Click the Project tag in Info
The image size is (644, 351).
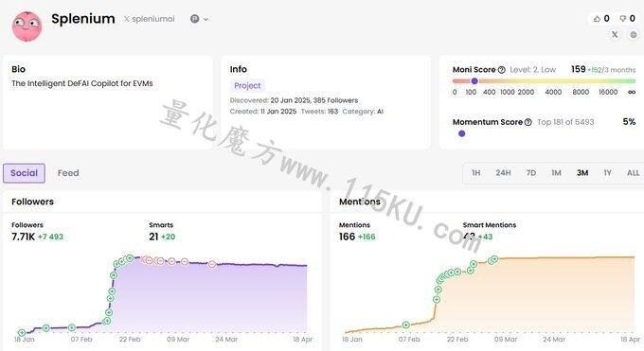point(247,85)
